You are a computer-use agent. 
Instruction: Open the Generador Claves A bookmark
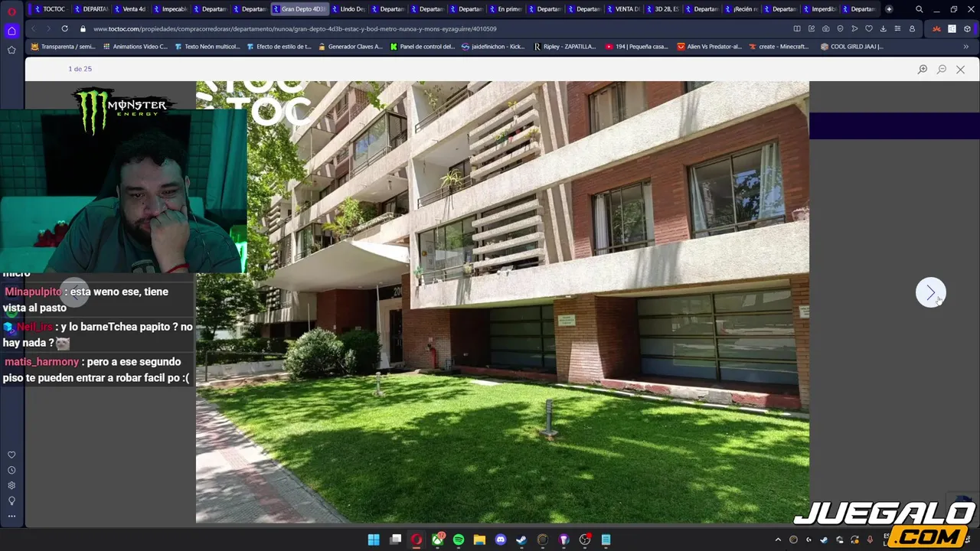tap(350, 47)
